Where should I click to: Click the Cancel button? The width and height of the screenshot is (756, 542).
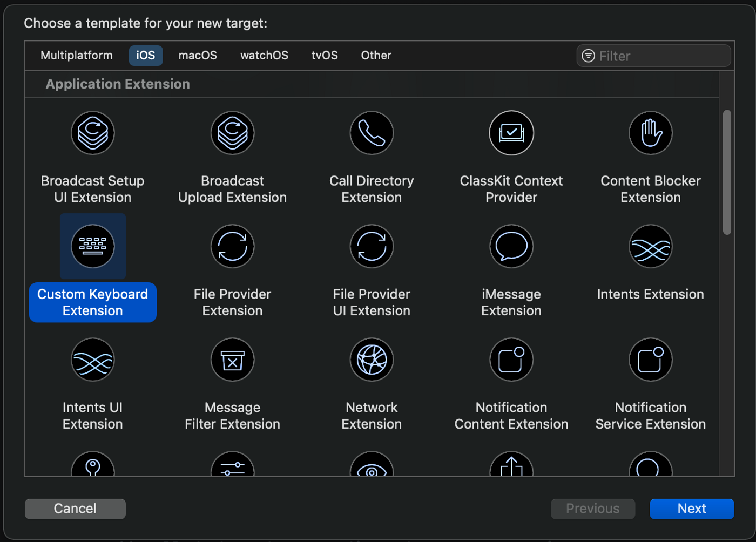tap(75, 509)
